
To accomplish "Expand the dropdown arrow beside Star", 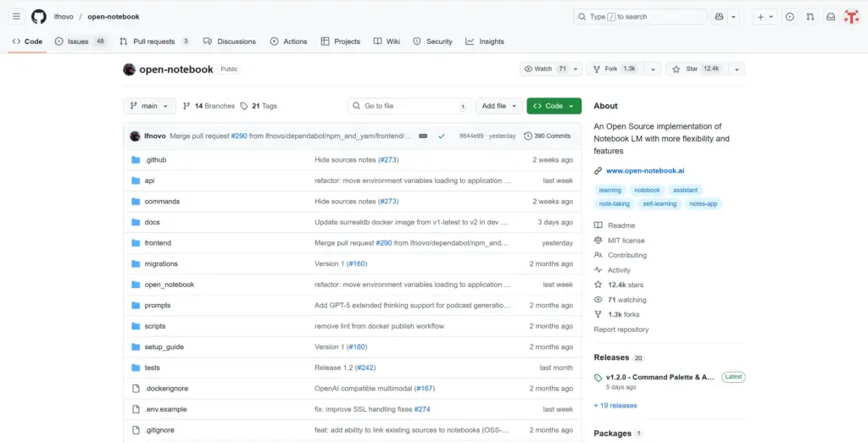I will coord(737,69).
